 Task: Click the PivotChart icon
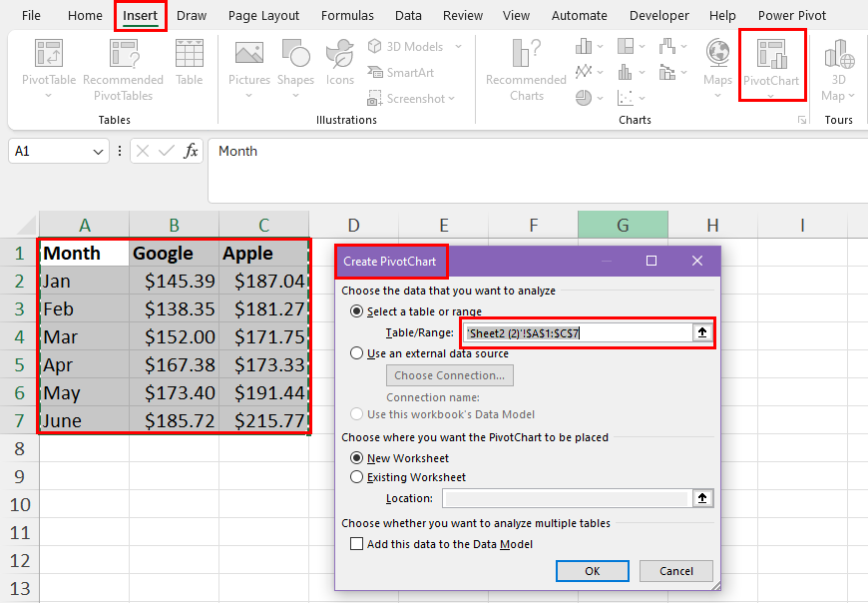point(771,54)
